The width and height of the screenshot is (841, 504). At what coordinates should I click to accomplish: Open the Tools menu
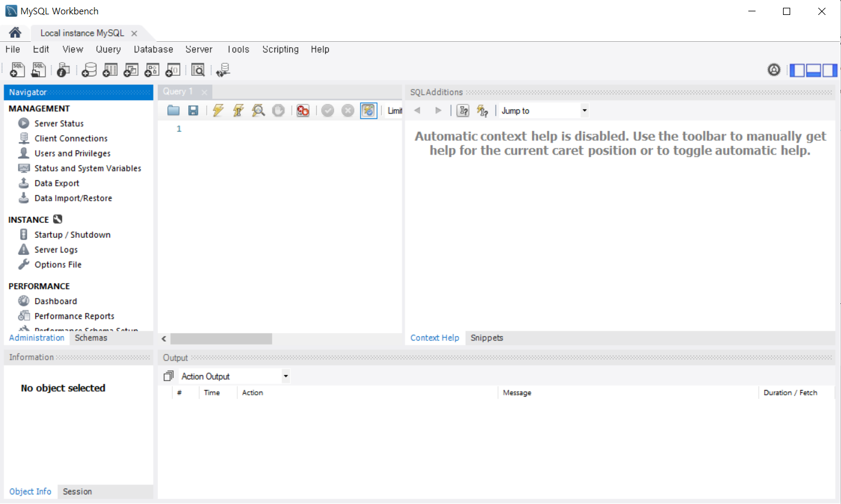pyautogui.click(x=238, y=49)
